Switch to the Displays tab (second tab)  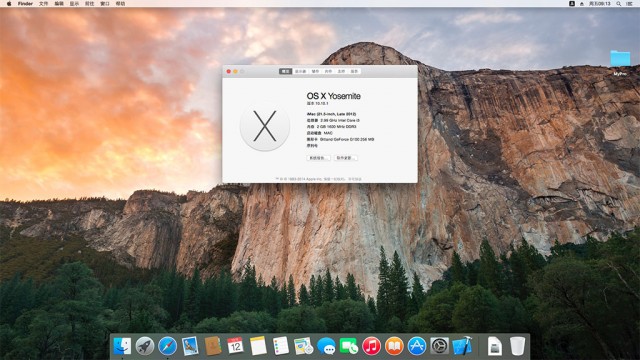pyautogui.click(x=300, y=71)
